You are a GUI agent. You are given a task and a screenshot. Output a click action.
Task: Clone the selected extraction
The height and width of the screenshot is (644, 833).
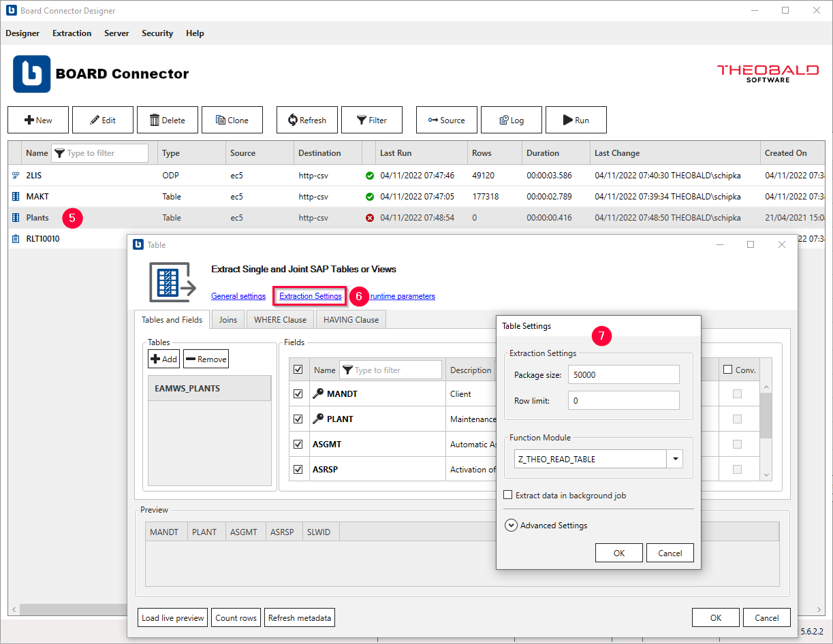click(232, 120)
